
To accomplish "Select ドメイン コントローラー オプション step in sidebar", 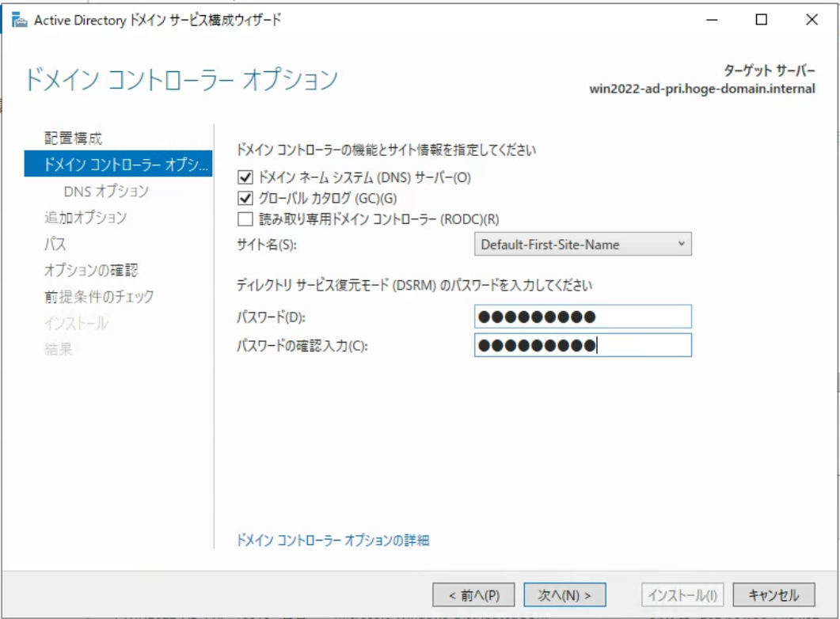I will 119,164.
